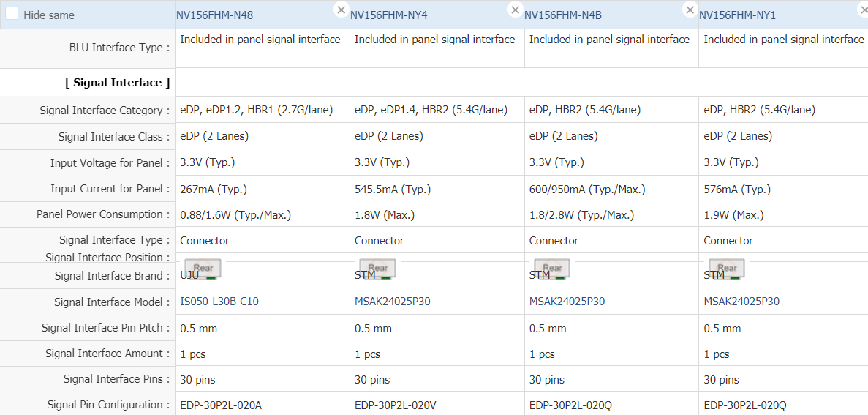868x415 pixels.
Task: Open MSAK24025P30 link in NV156FHM-N4B column
Action: point(567,302)
